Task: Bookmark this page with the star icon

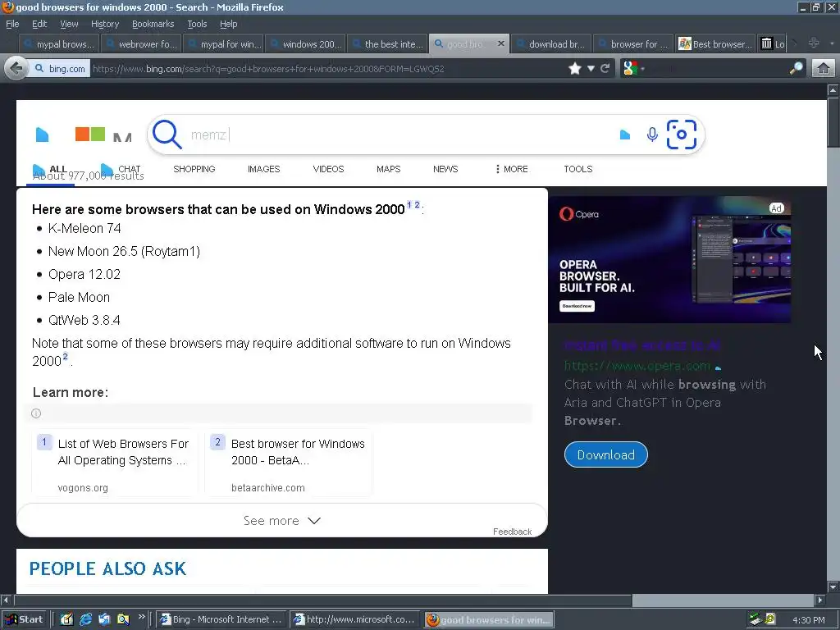Action: (575, 69)
